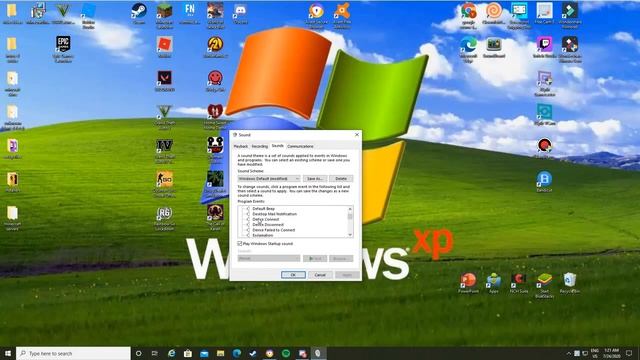The width and height of the screenshot is (640, 360).
Task: Open the notification center icon
Action: [629, 353]
